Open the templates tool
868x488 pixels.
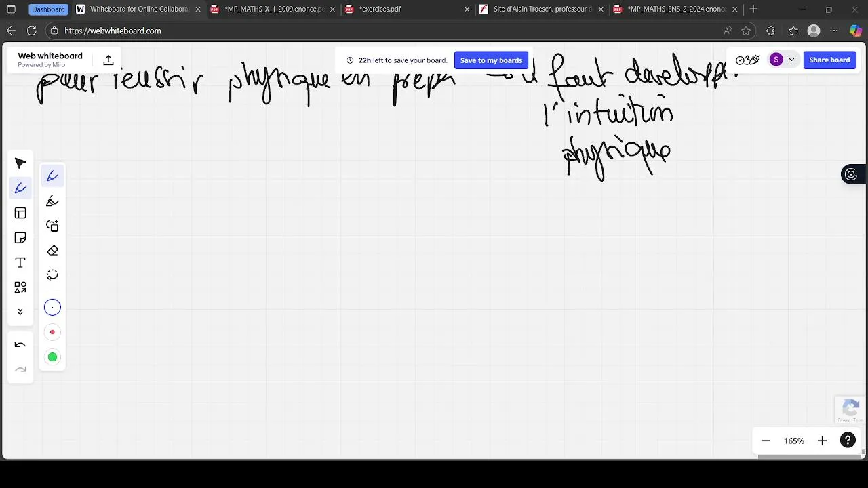point(20,213)
